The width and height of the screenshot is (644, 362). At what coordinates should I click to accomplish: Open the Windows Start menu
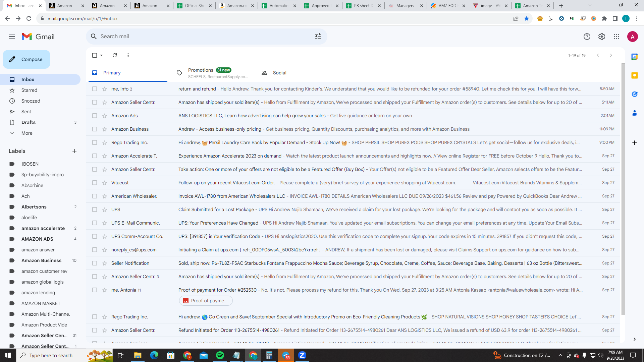pyautogui.click(x=8, y=355)
